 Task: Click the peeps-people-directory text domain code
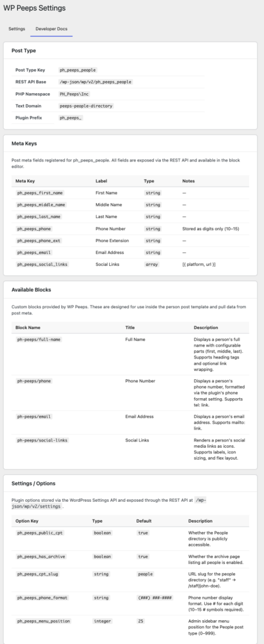(x=86, y=106)
